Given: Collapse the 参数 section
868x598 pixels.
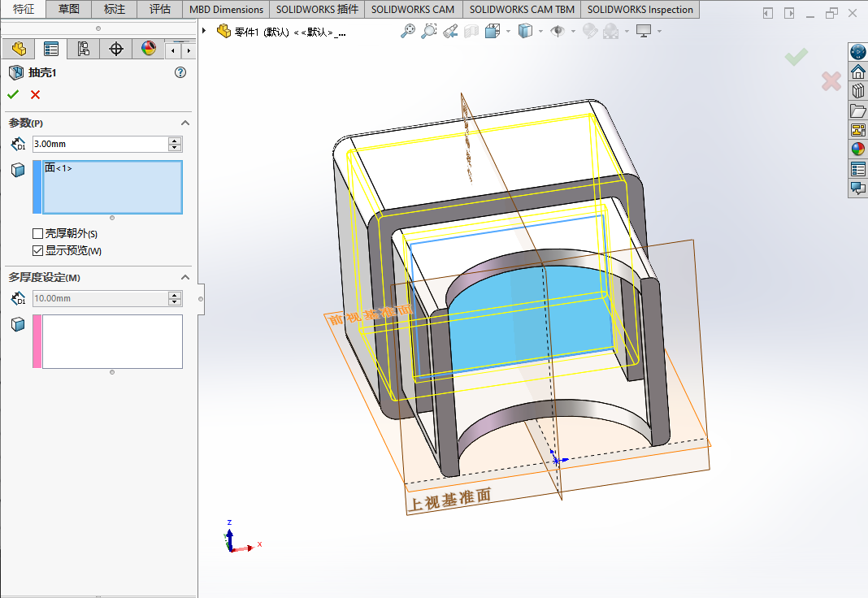Looking at the screenshot, I should (x=184, y=123).
